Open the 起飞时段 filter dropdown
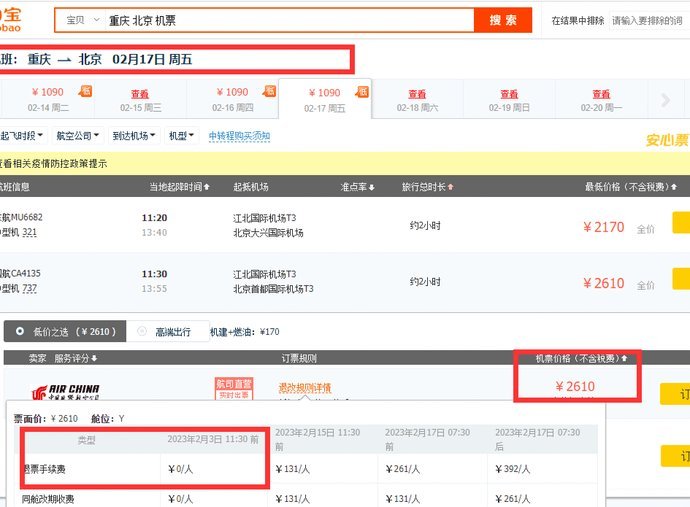 [x=22, y=136]
